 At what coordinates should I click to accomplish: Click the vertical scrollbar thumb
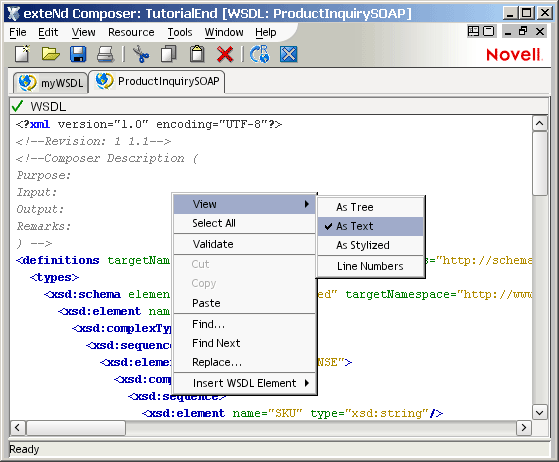coord(540,164)
